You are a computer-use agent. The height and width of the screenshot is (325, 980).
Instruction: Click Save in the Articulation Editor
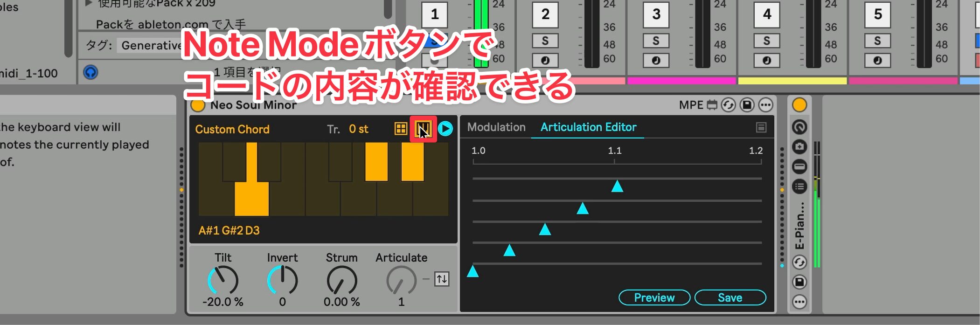(x=730, y=297)
